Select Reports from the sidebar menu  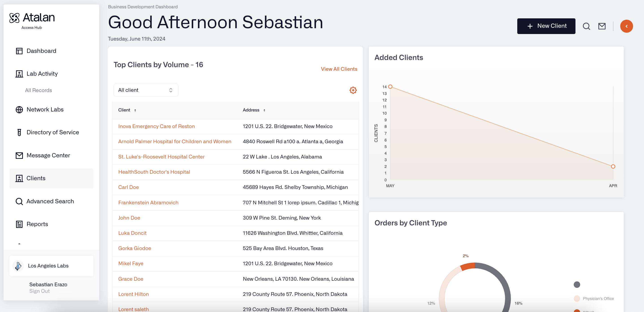pyautogui.click(x=37, y=224)
